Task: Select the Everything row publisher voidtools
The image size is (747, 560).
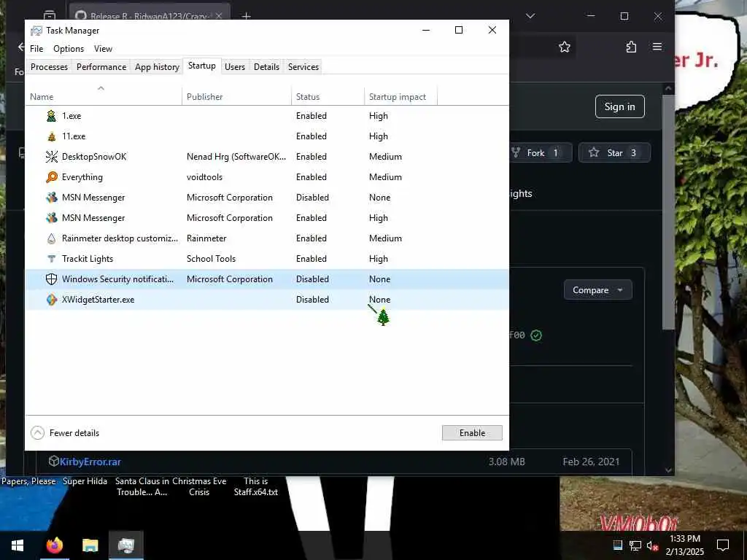Action: (204, 177)
